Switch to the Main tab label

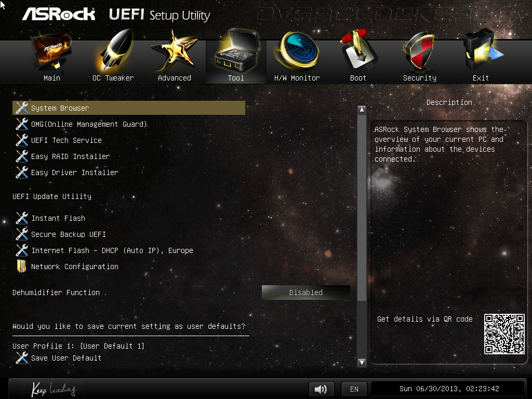[x=52, y=78]
